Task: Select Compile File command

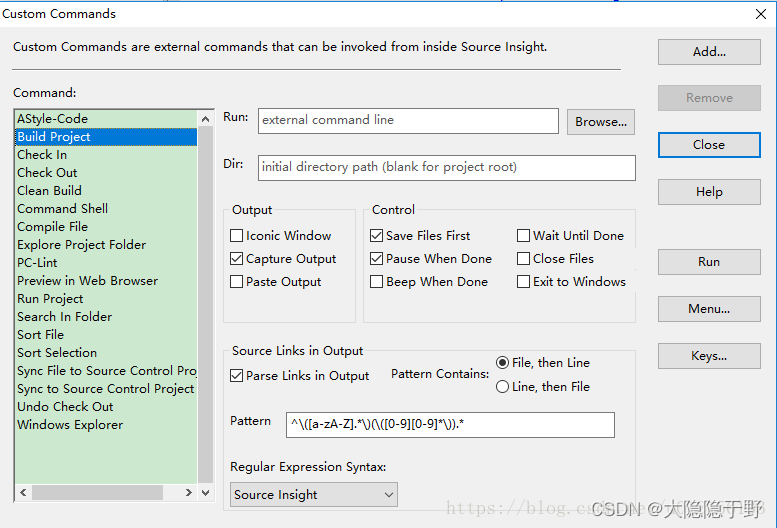Action: tap(106, 226)
